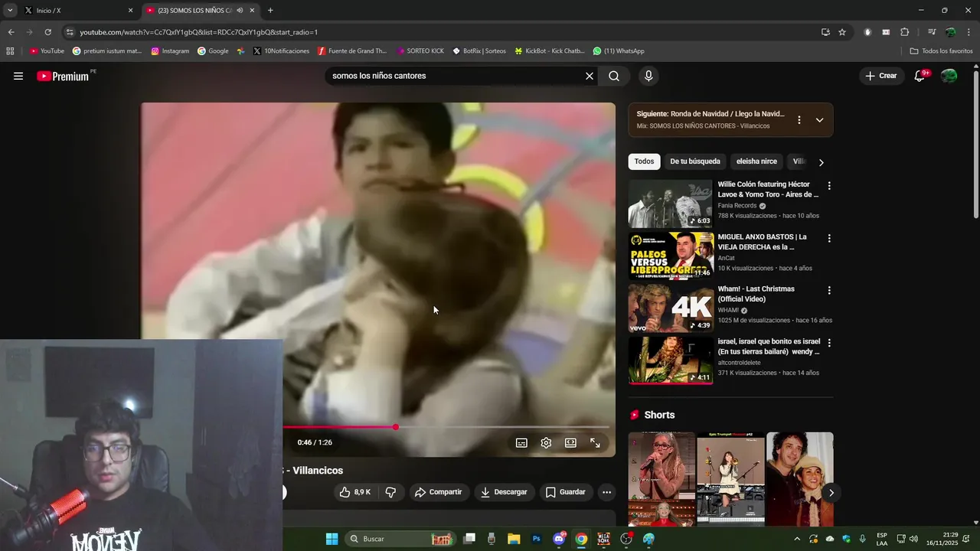Image resolution: width=980 pixels, height=551 pixels.
Task: Click Fania Records channel name
Action: tap(737, 206)
